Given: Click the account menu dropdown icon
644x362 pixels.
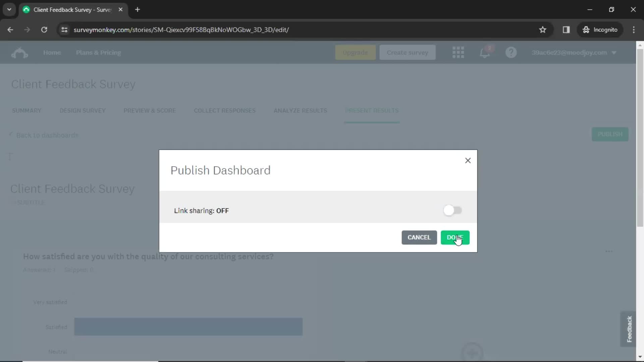Looking at the screenshot, I should coord(616,53).
